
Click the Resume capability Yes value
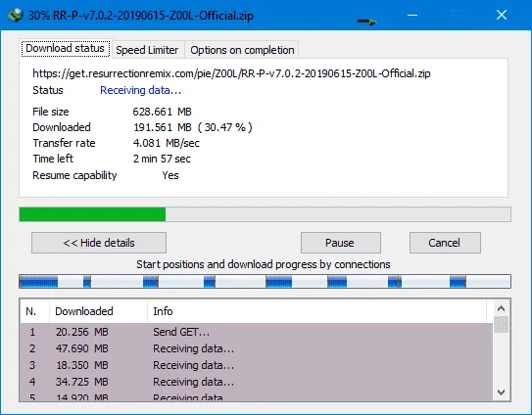coord(170,175)
